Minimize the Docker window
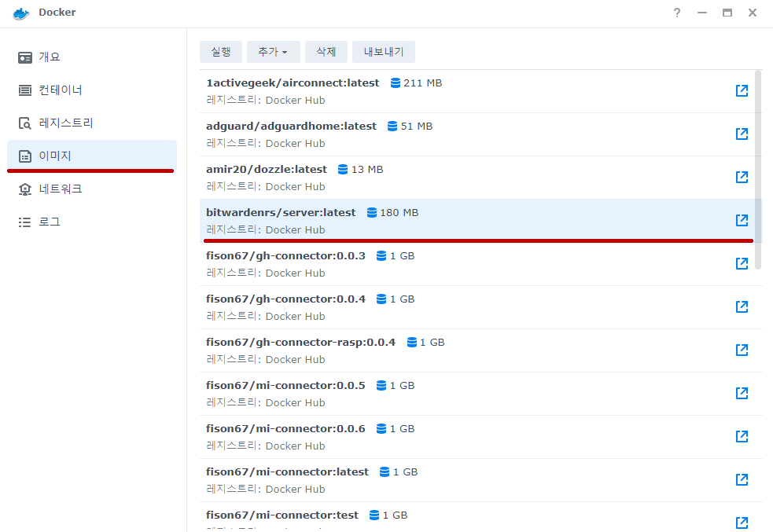Screen dimensions: 773x532 tap(702, 13)
